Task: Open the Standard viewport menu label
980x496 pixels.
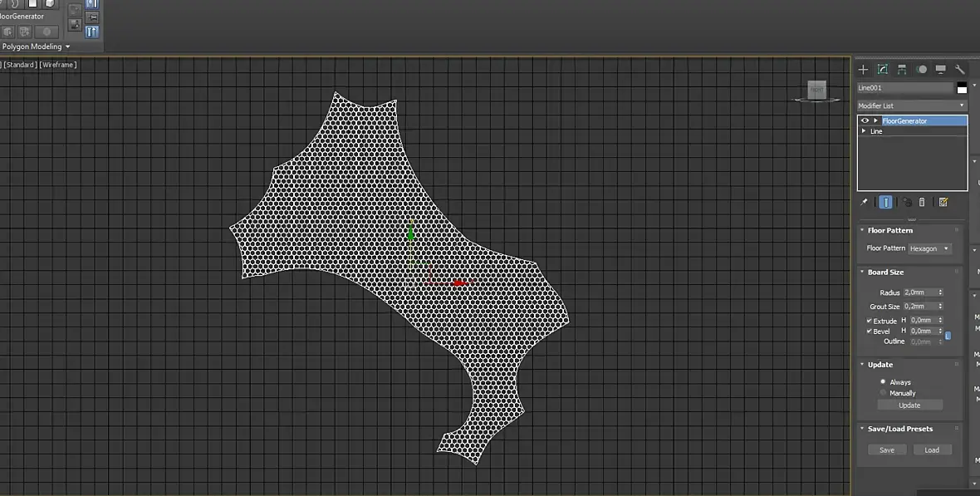Action: point(21,65)
